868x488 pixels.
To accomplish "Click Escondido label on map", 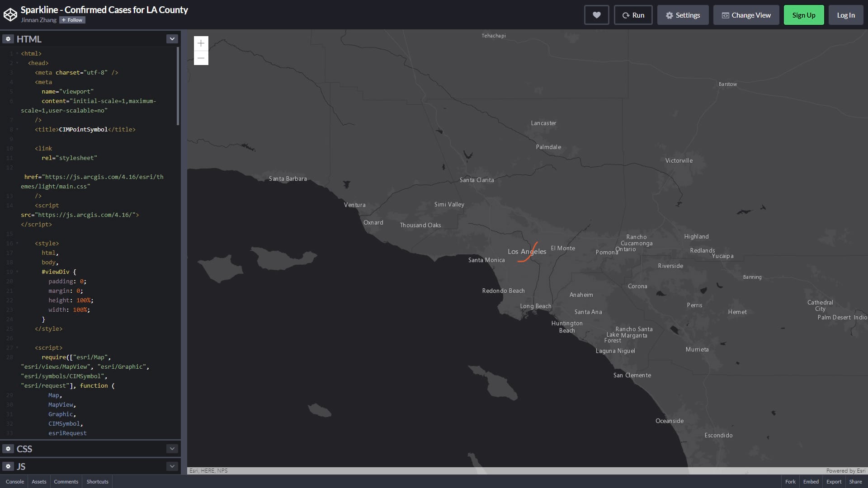I will click(x=718, y=436).
